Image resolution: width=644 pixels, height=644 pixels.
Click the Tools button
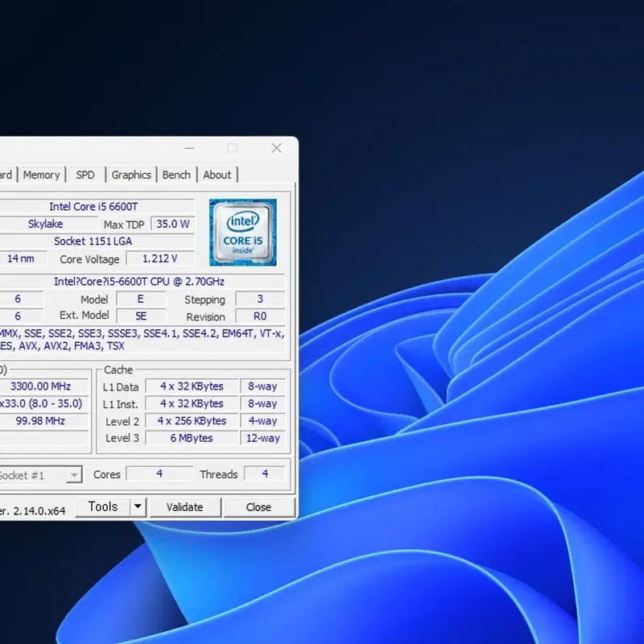point(103,507)
